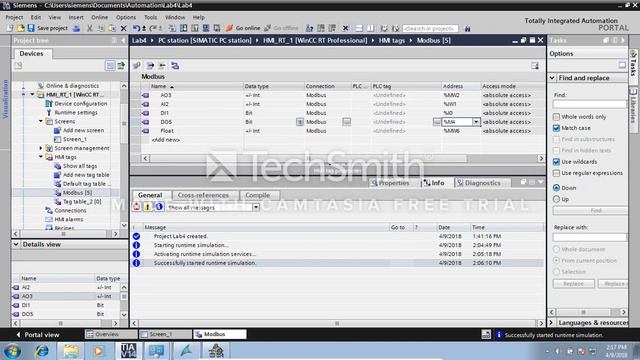Click the TIA Portal taskbar icon

(128, 351)
